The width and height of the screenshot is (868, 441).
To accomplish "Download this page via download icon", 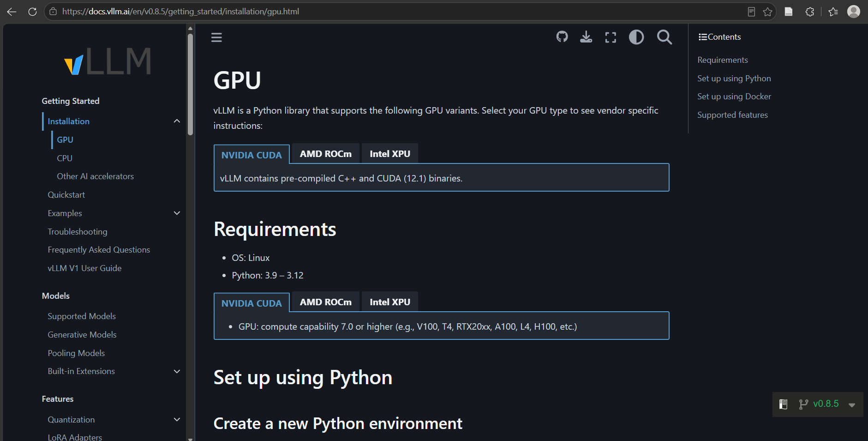I will 586,37.
